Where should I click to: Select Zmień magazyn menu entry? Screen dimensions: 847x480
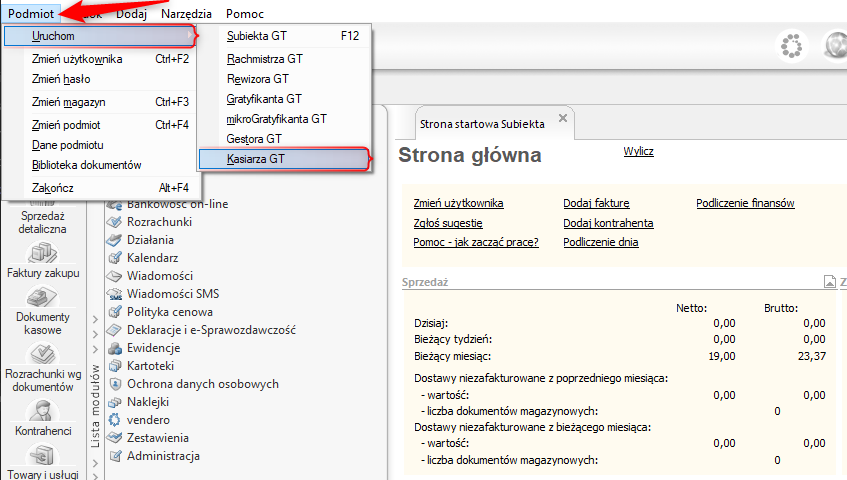click(x=68, y=102)
